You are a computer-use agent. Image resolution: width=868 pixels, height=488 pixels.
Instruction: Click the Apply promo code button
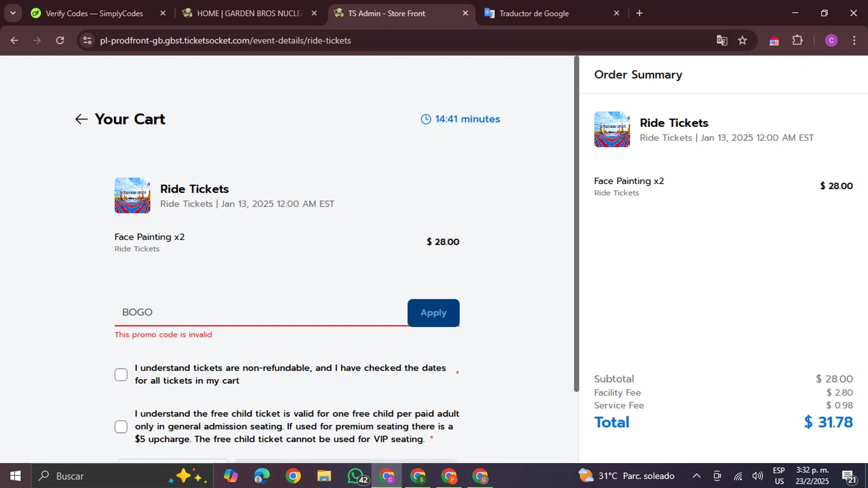[x=433, y=313]
